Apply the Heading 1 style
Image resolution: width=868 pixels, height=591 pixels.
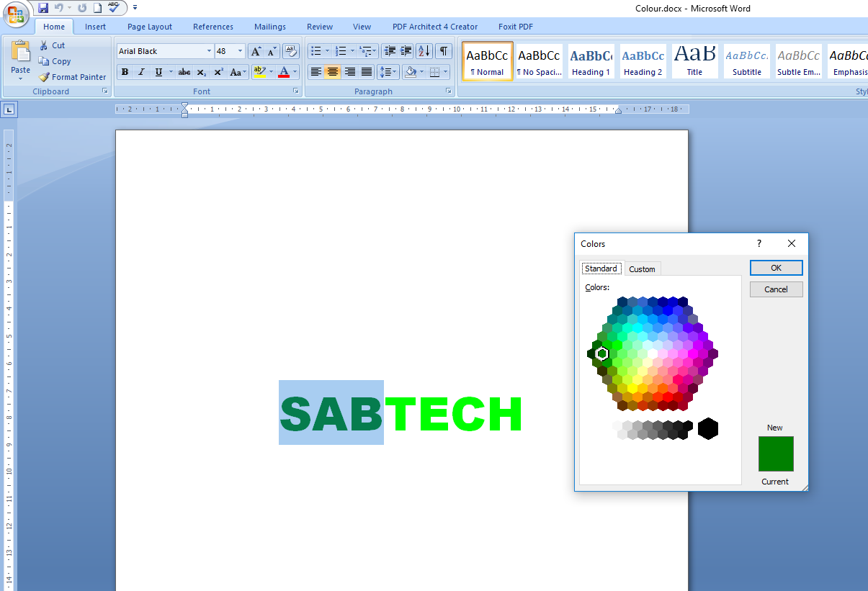(x=591, y=62)
